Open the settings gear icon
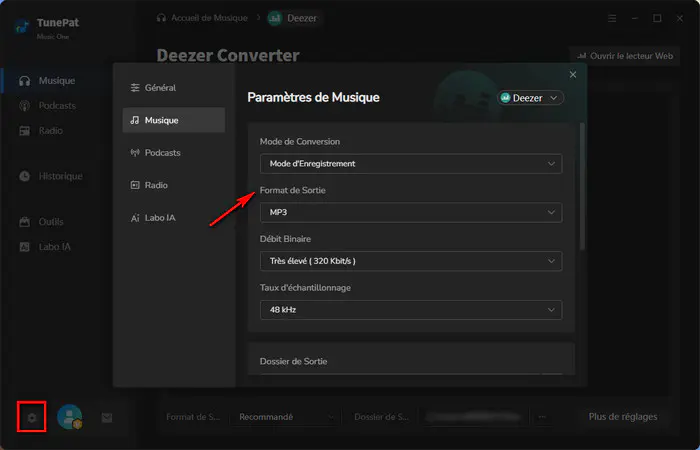The height and width of the screenshot is (450, 700). click(x=31, y=418)
